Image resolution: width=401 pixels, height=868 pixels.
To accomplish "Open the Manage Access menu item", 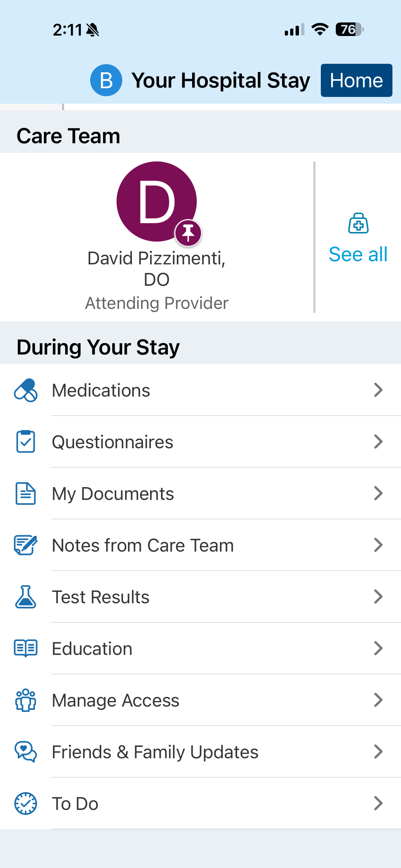I will (115, 700).
